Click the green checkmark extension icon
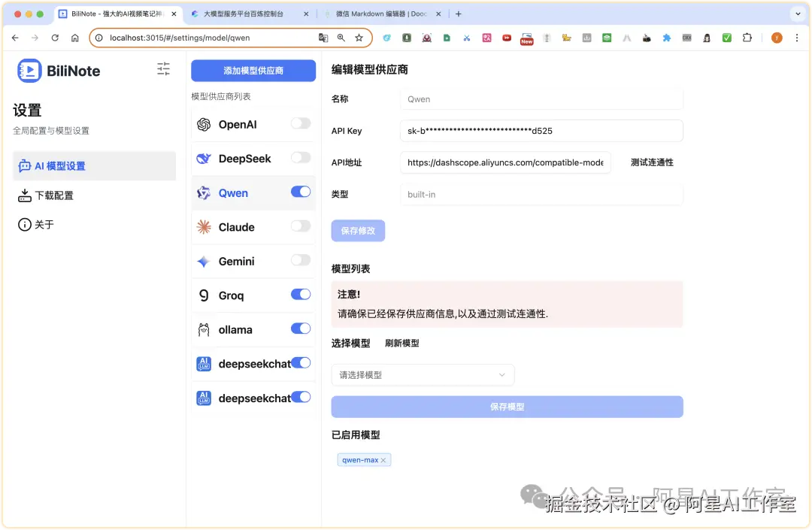This screenshot has height=530, width=812. pyautogui.click(x=726, y=38)
